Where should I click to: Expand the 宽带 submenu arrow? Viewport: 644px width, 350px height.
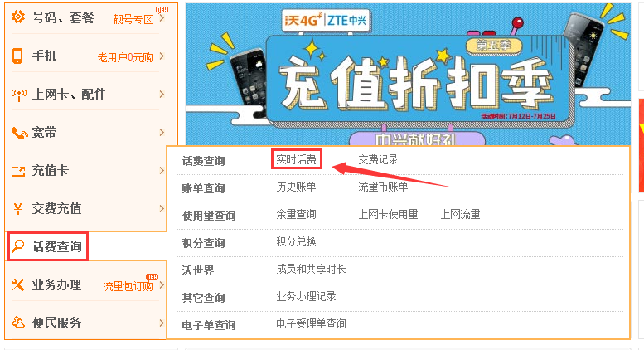point(162,132)
